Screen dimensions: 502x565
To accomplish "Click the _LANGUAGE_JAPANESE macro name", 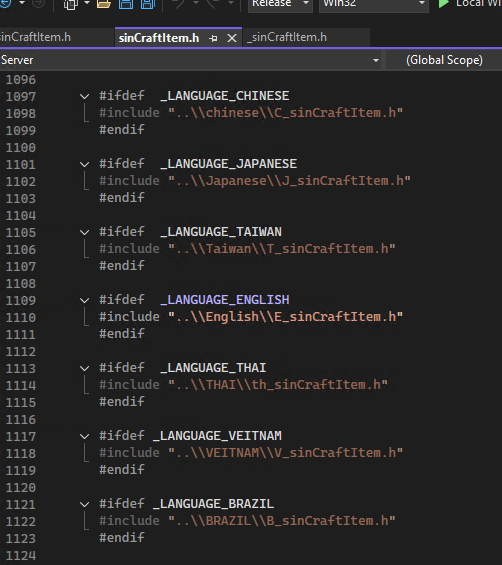I will 228,164.
